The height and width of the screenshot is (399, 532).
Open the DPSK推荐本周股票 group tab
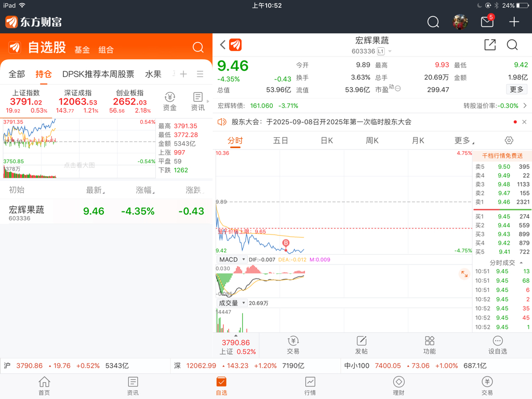[98, 74]
